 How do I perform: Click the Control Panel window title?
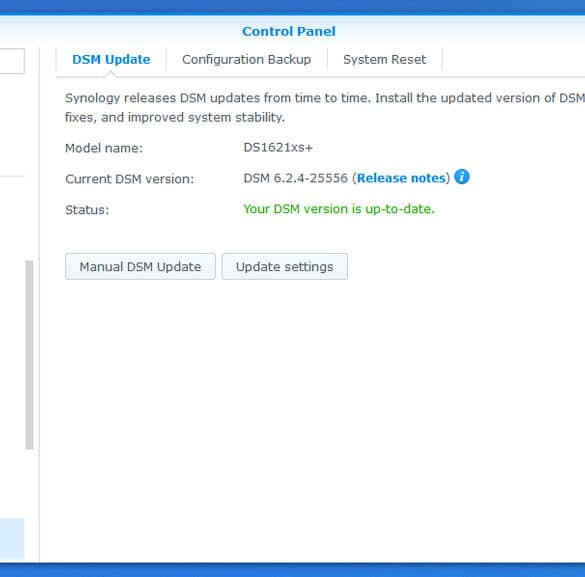pyautogui.click(x=289, y=31)
